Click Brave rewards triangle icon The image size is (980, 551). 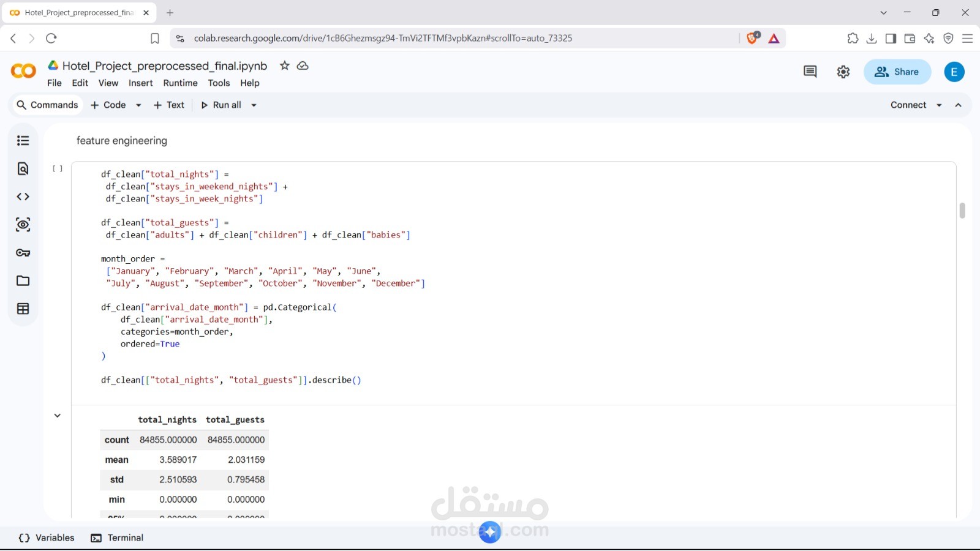774,39
